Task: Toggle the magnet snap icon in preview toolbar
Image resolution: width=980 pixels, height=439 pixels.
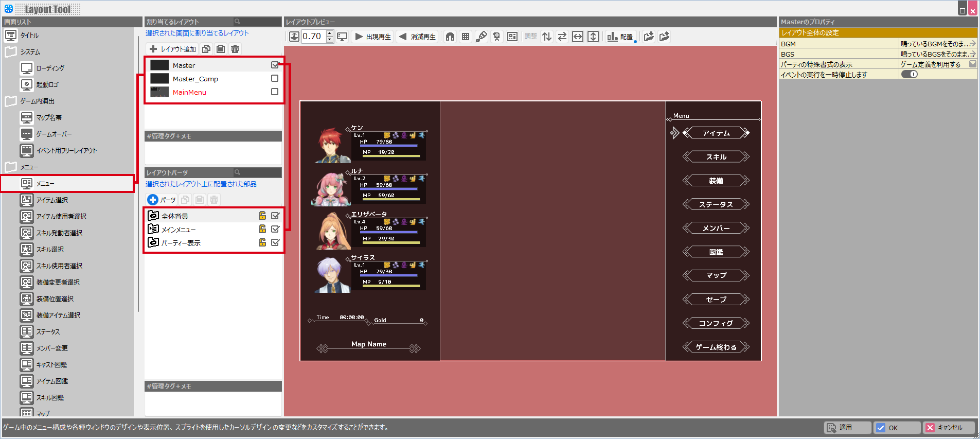Action: [x=450, y=37]
